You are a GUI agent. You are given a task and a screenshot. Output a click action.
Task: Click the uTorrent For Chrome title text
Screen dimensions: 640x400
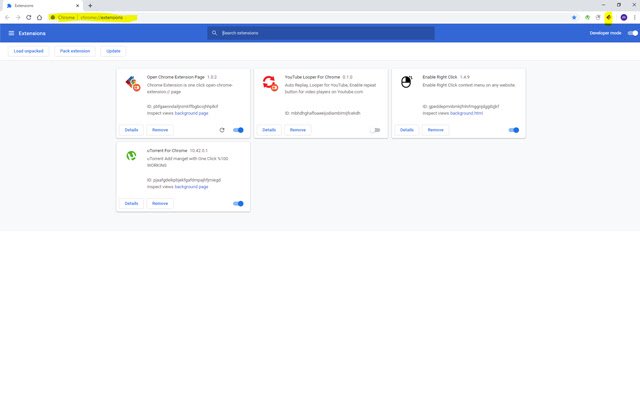[167, 150]
